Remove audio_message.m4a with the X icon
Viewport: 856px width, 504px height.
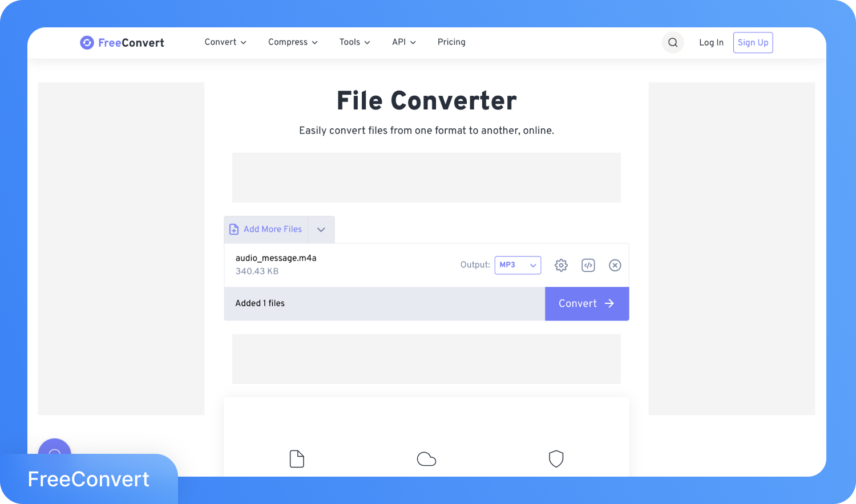615,265
